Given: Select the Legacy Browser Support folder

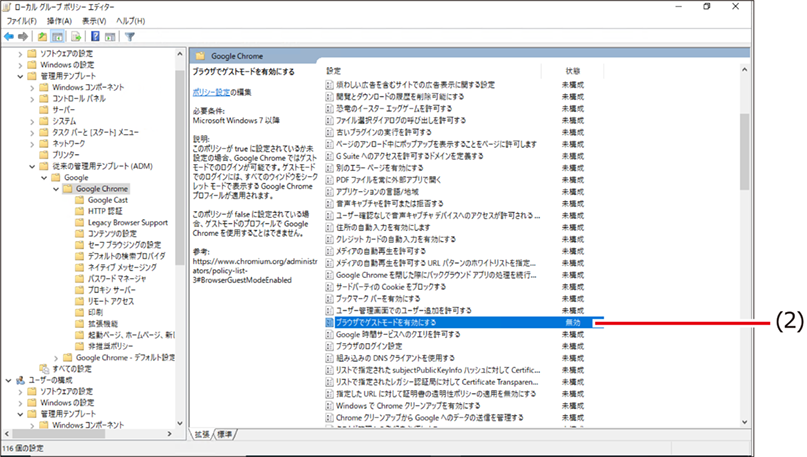Looking at the screenshot, I should coord(128,222).
